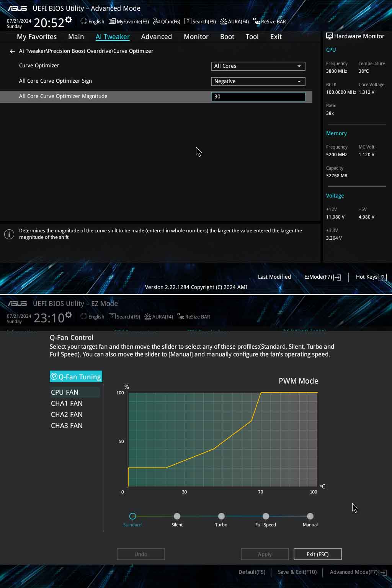Viewport: 392px width, 588px height.
Task: Select the Full Speed fan profile
Action: [x=266, y=516]
